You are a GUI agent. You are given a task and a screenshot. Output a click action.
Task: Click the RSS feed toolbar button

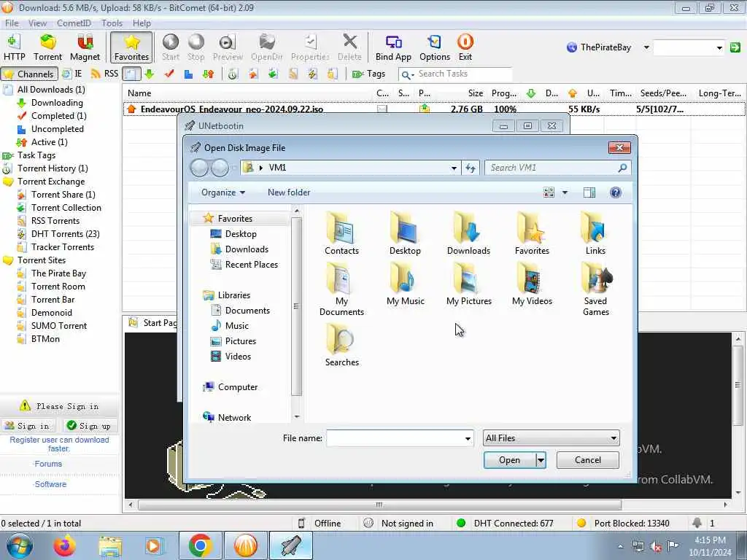coord(104,74)
